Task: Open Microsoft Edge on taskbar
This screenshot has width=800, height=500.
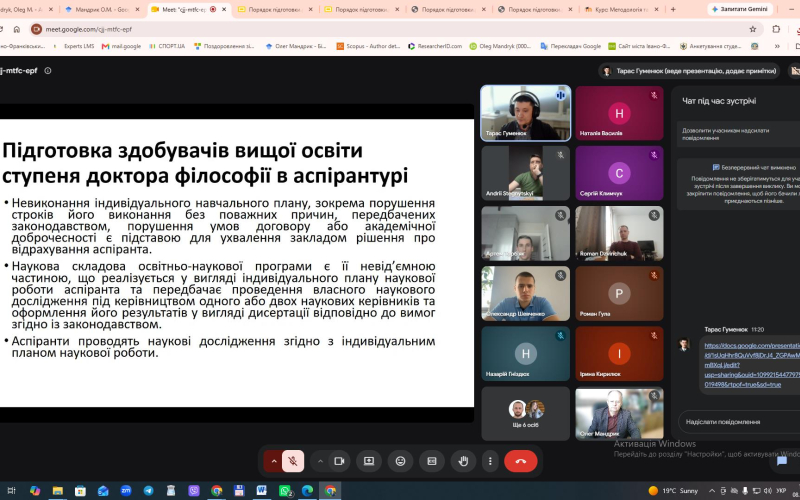Action: pyautogui.click(x=307, y=491)
